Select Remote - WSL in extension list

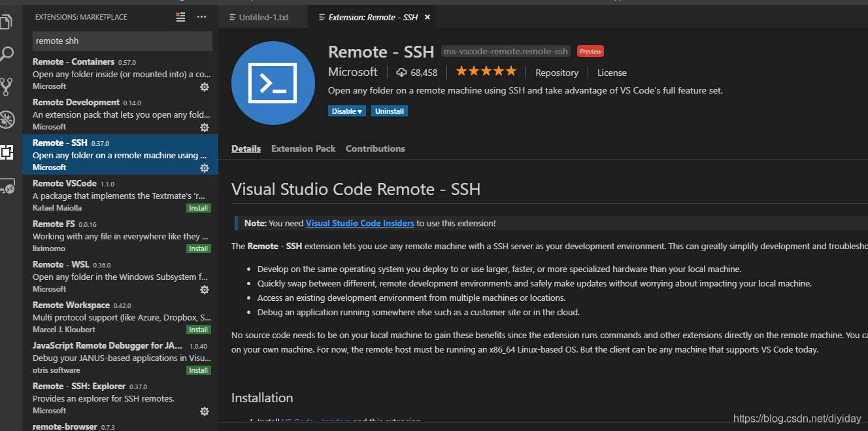pyautogui.click(x=120, y=276)
